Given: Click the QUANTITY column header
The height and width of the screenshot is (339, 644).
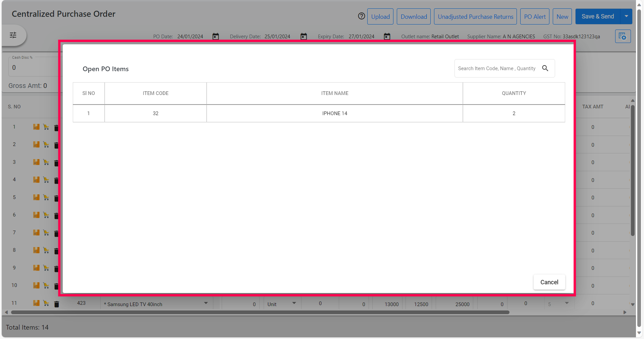Looking at the screenshot, I should (x=514, y=93).
